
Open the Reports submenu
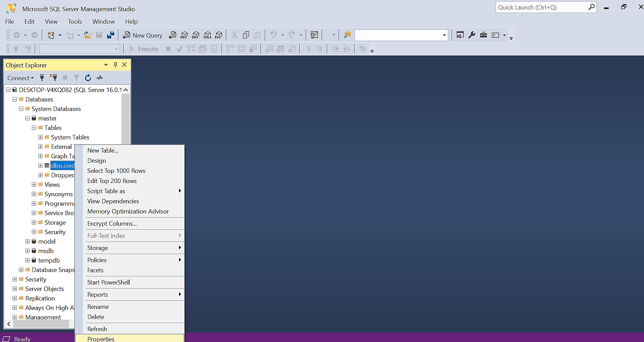click(x=130, y=295)
